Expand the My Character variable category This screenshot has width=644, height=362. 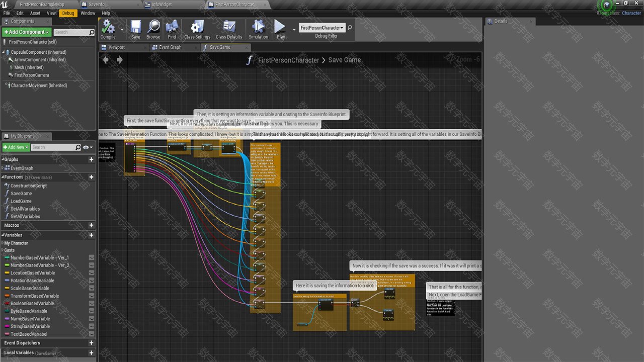3,243
